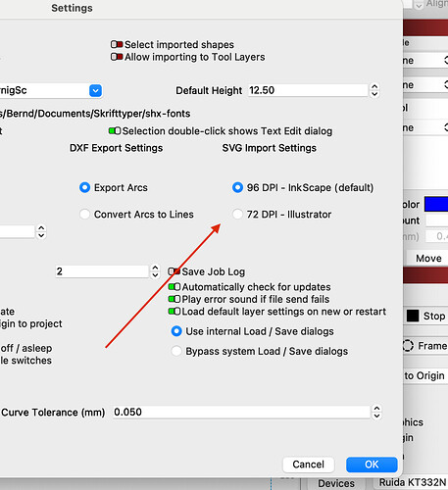Select 72 DPI - Illustrator option
This screenshot has height=490, width=448.
coord(237,215)
